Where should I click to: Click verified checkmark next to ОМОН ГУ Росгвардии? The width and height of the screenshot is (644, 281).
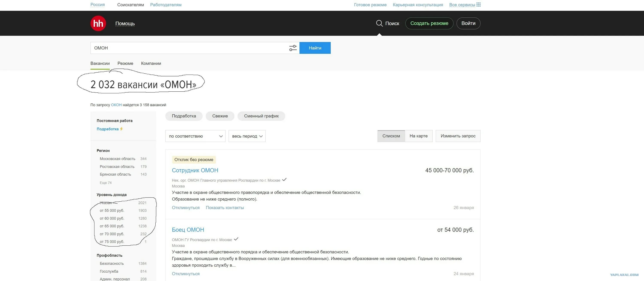coord(236,239)
